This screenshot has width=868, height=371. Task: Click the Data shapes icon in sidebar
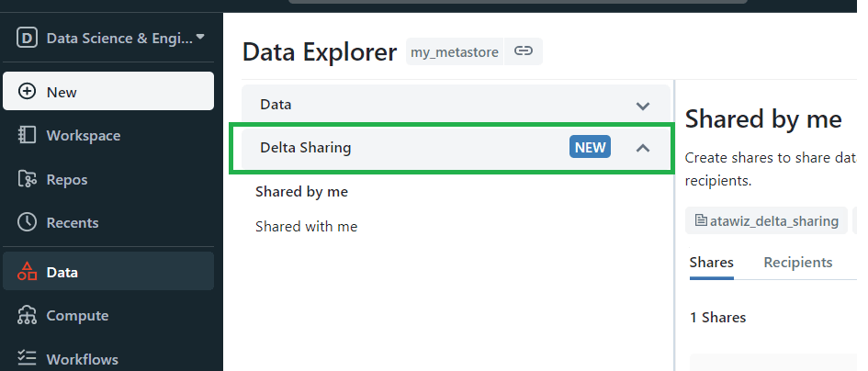point(27,271)
